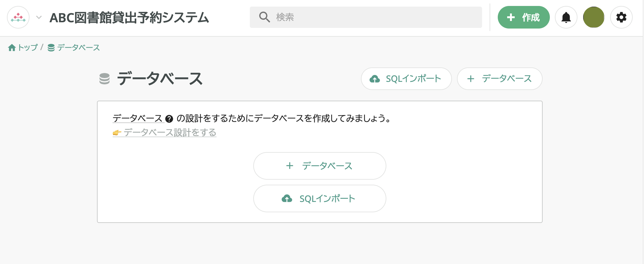Click the magnifier icon in the search bar
This screenshot has width=644, height=264.
(x=264, y=17)
